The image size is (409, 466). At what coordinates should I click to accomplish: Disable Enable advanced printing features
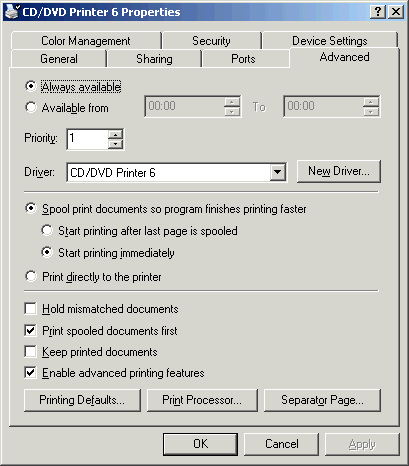click(x=30, y=373)
